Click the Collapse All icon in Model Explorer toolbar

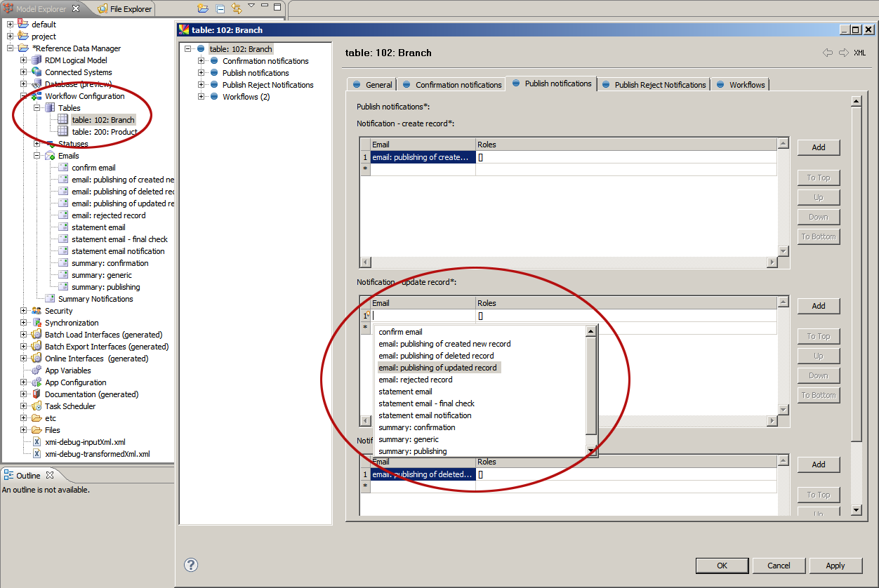click(x=220, y=8)
